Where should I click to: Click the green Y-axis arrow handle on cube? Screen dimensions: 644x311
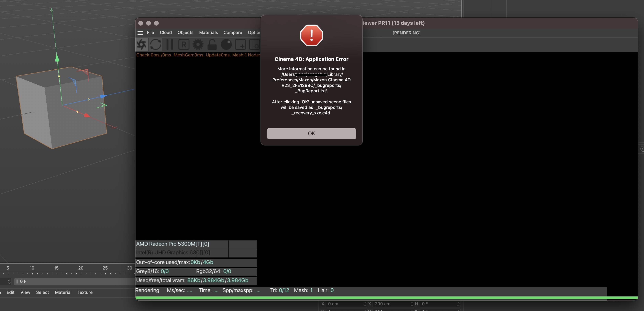pos(57,58)
